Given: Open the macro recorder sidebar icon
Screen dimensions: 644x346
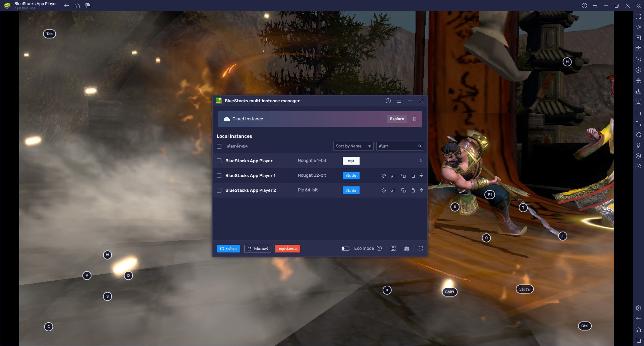Looking at the screenshot, I should tap(638, 59).
